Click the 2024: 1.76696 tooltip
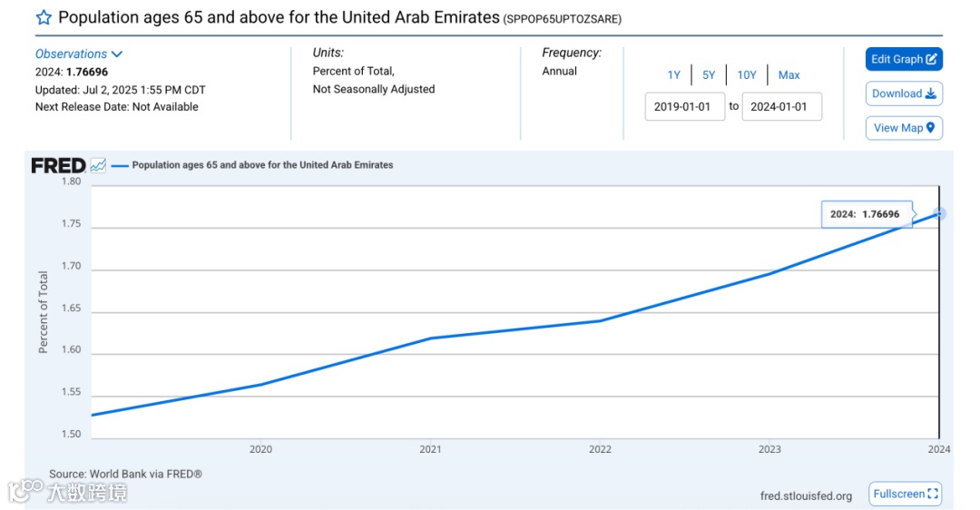The image size is (980, 510). tap(867, 214)
